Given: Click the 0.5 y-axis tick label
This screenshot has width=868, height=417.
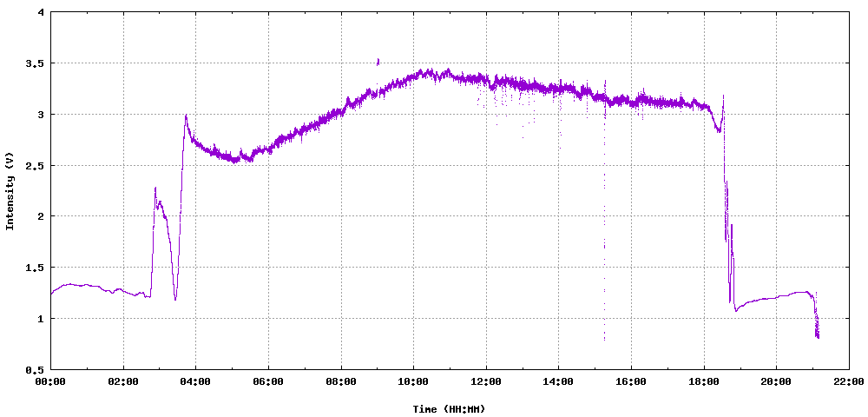Looking at the screenshot, I should [36, 369].
